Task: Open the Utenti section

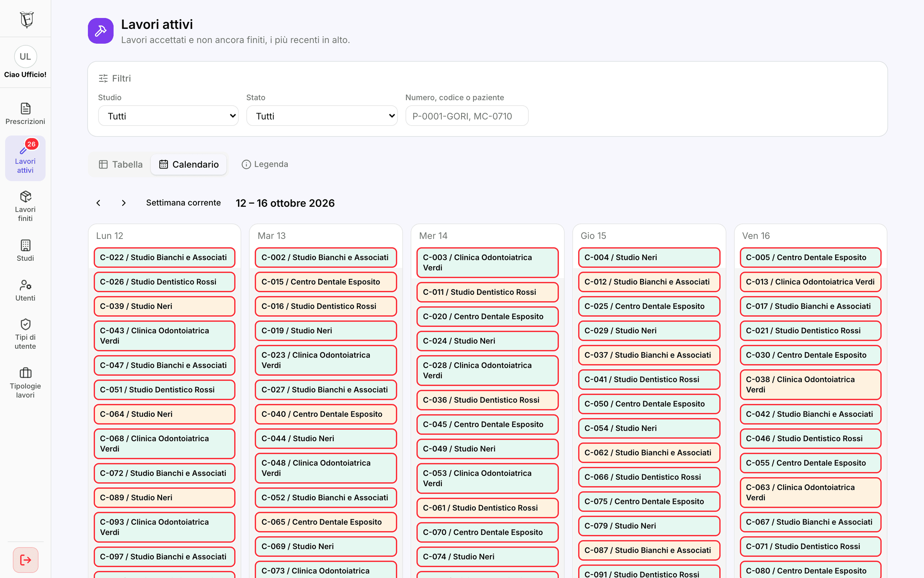Action: point(25,291)
